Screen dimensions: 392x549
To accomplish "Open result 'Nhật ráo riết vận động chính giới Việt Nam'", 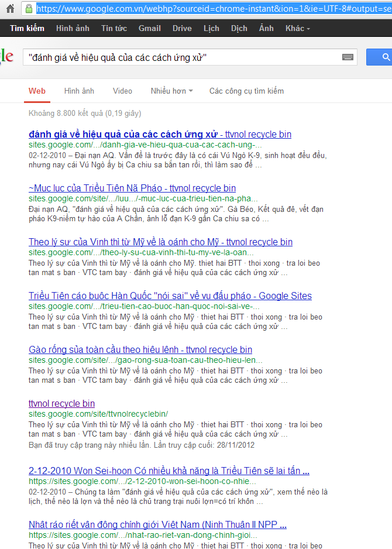I will [157, 525].
